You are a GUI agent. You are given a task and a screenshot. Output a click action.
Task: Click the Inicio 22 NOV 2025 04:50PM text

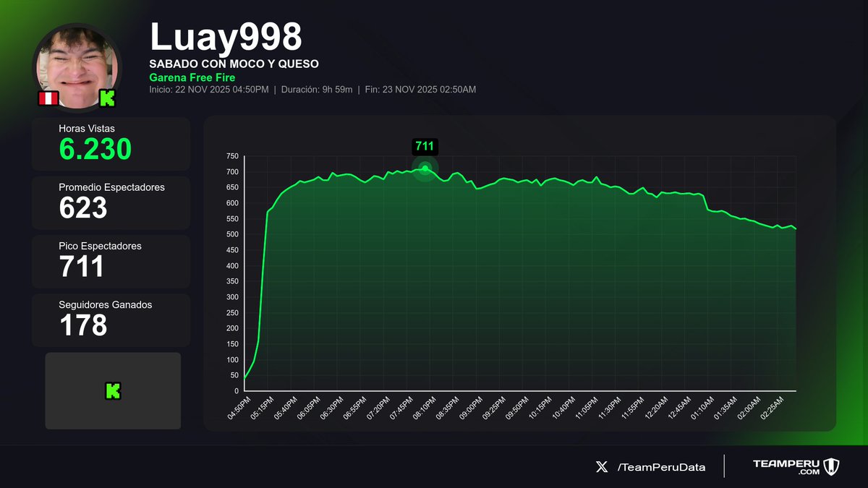point(209,90)
